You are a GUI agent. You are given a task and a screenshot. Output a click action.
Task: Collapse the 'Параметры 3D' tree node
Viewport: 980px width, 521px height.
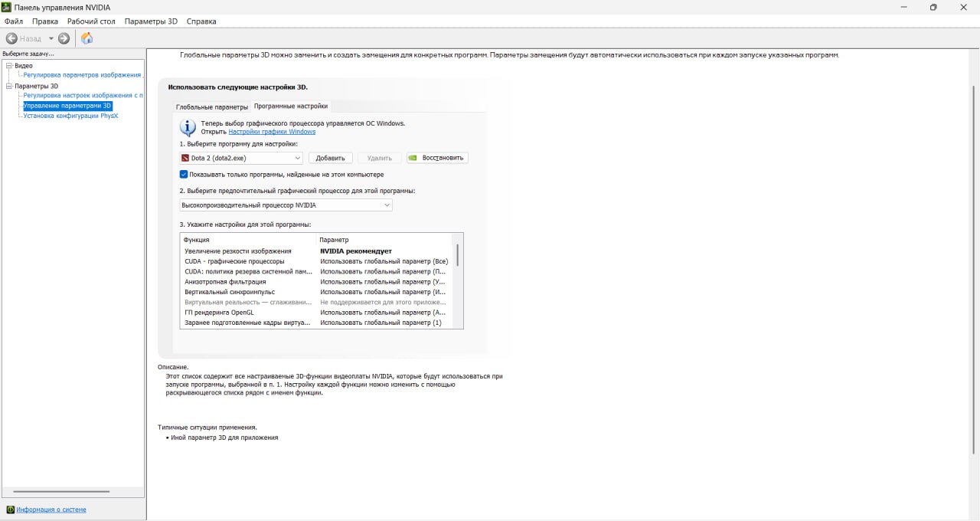[x=8, y=86]
